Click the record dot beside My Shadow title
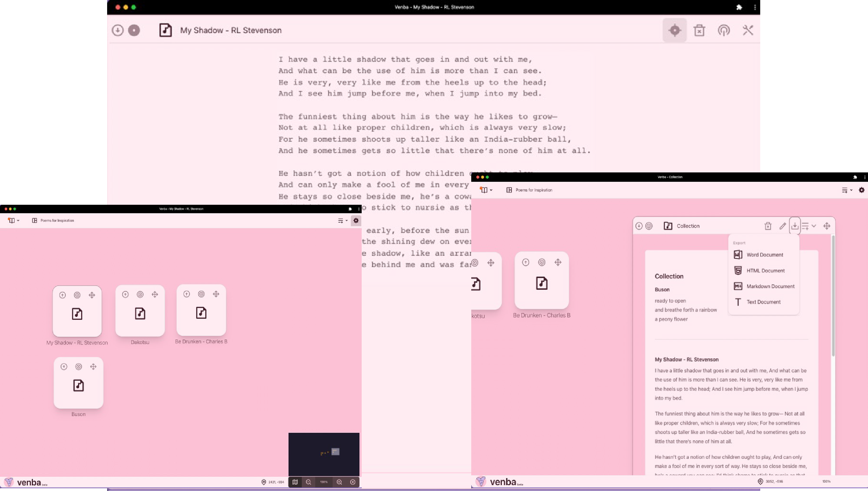The width and height of the screenshot is (868, 491). (134, 30)
